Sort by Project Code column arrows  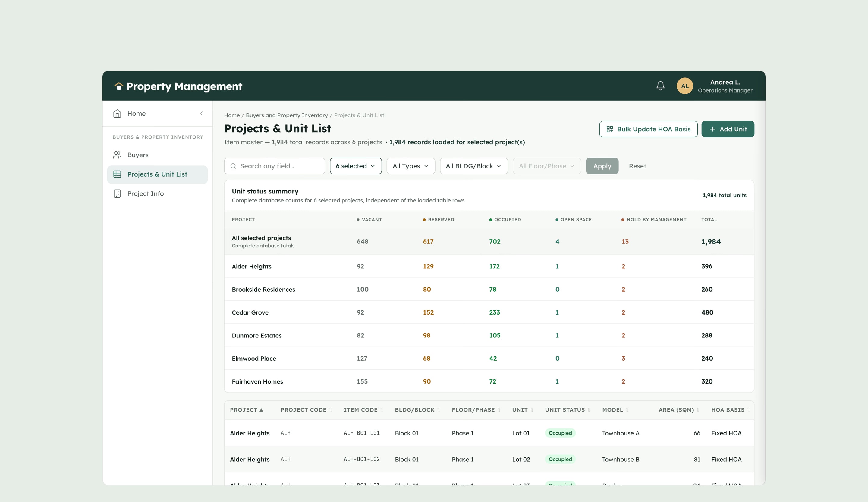[x=330, y=410]
